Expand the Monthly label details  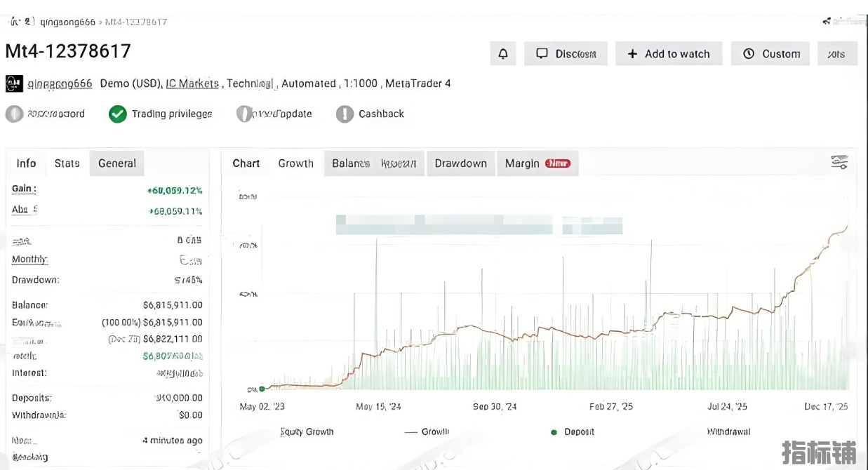click(x=29, y=260)
